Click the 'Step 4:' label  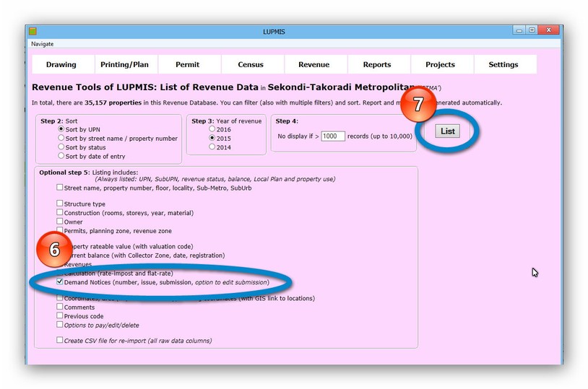(287, 121)
